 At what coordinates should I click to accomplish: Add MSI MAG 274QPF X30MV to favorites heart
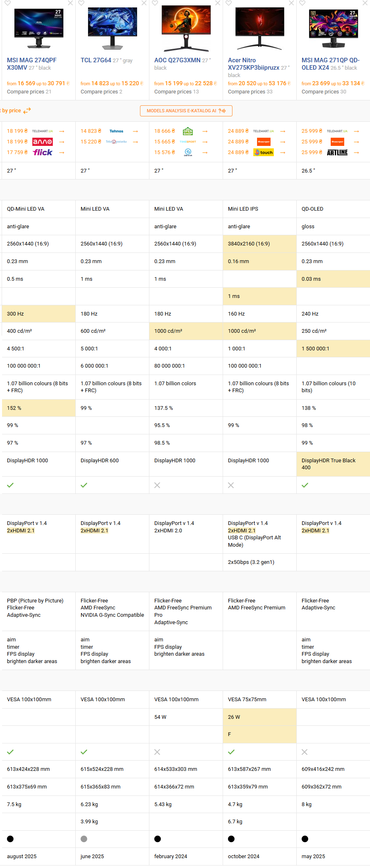point(7,3)
